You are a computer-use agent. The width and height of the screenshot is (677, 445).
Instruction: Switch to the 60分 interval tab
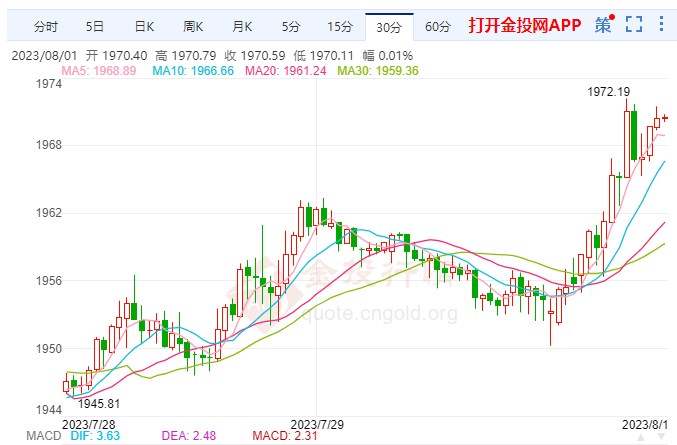tap(438, 27)
